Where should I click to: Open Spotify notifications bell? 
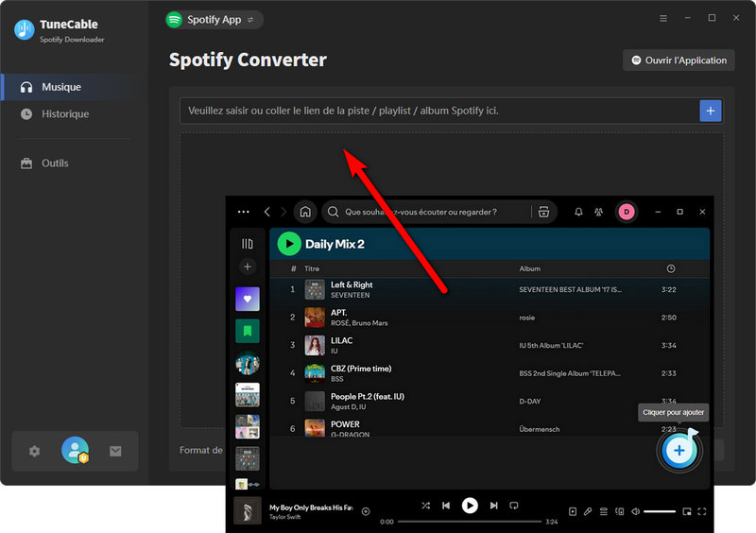[x=578, y=213]
